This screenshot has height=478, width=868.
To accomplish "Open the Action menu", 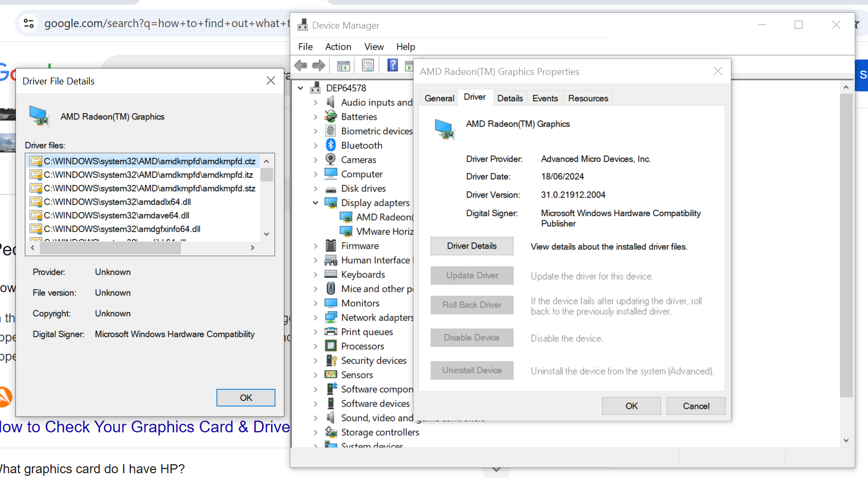I will click(338, 47).
